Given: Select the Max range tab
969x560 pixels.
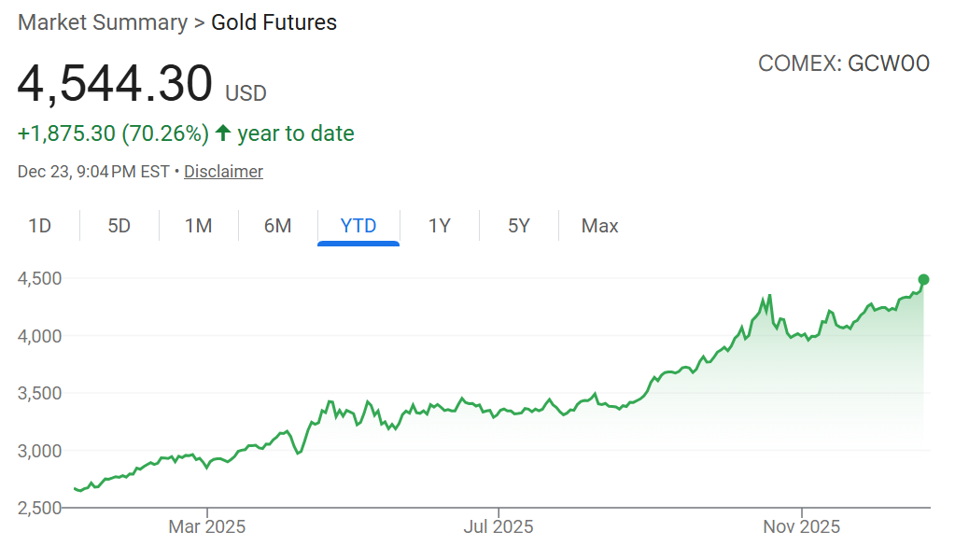Looking at the screenshot, I should pyautogui.click(x=599, y=226).
